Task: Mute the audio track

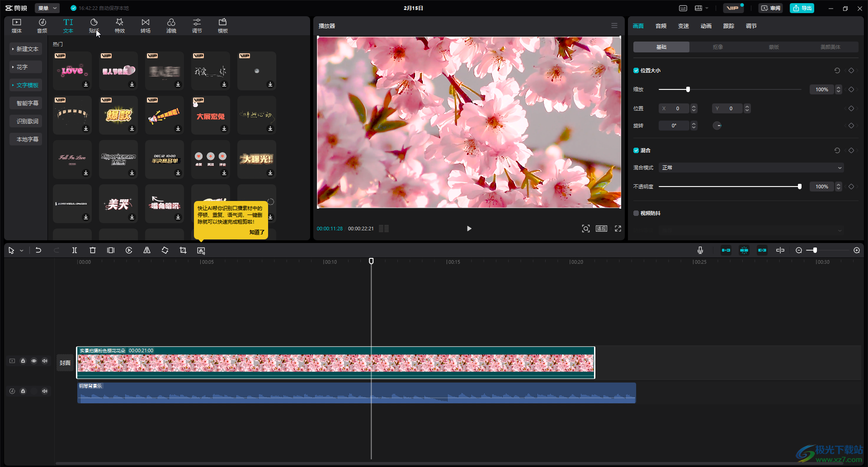Action: click(x=45, y=391)
